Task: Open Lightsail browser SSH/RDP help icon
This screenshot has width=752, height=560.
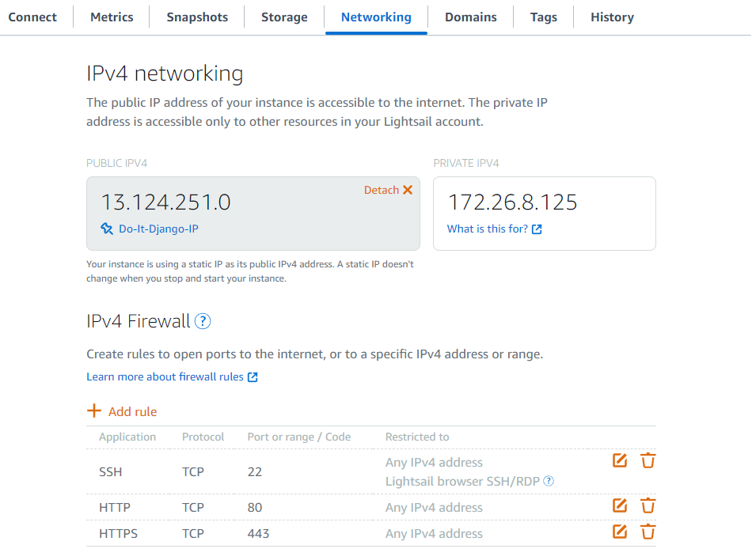Action: point(549,481)
